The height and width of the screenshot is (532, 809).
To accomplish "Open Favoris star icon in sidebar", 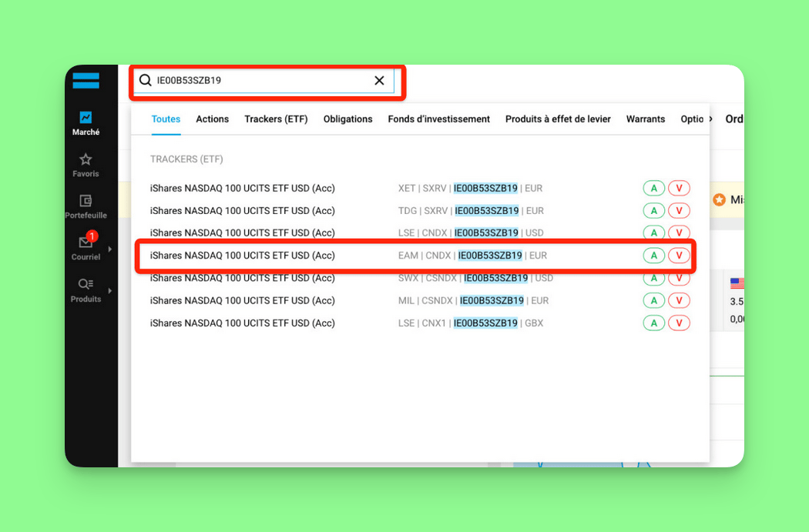I will [x=86, y=165].
